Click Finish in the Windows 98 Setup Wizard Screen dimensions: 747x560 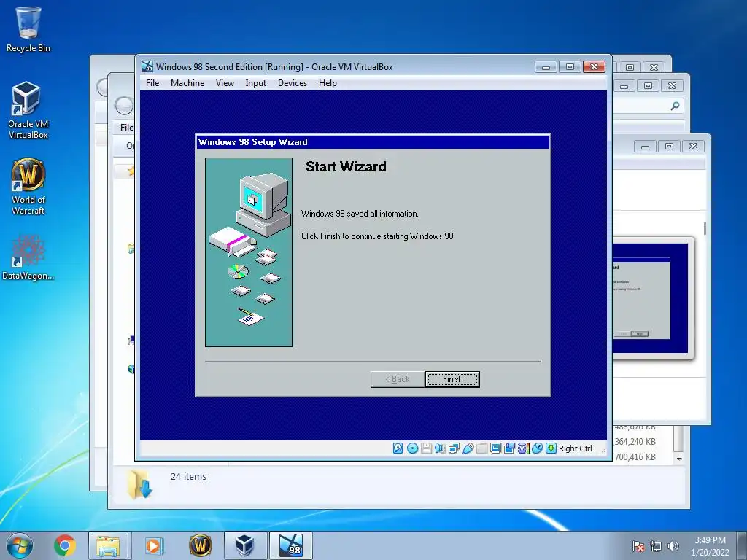[x=452, y=379]
